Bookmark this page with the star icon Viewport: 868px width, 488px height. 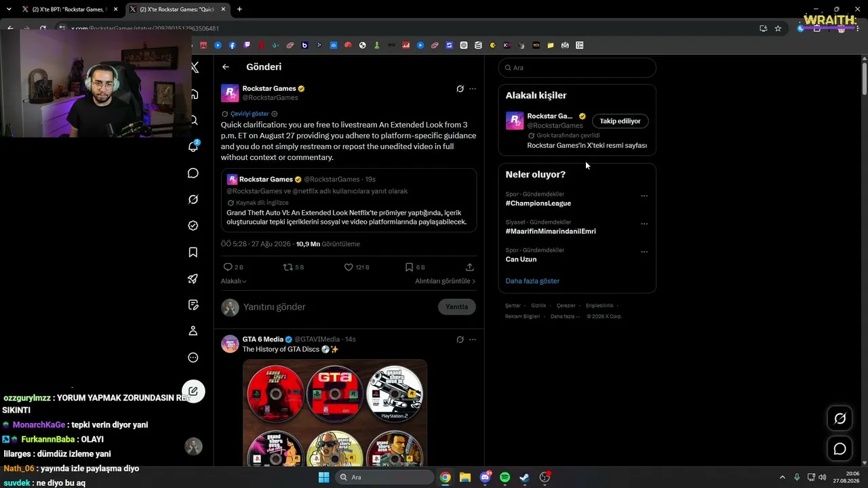(778, 28)
